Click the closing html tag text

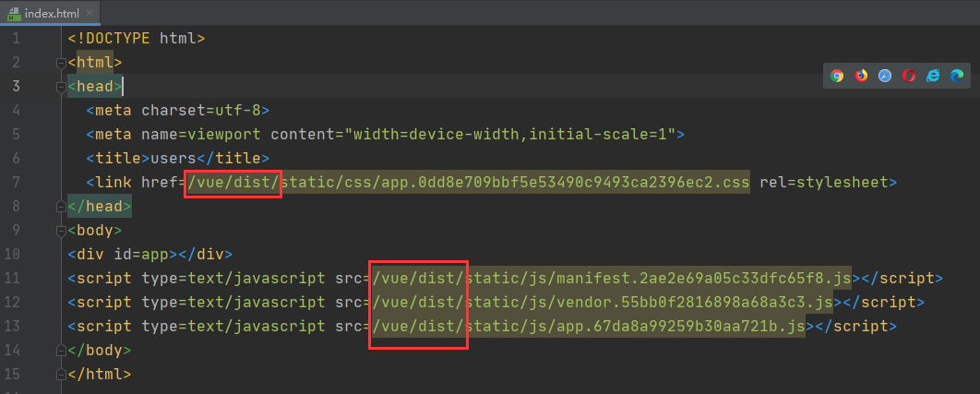coord(100,375)
